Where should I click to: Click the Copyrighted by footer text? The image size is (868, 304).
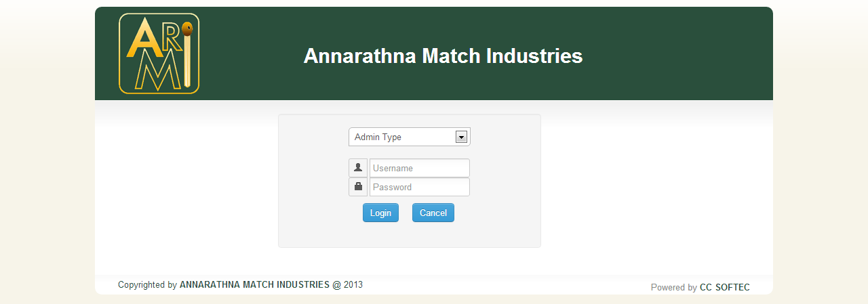[147, 285]
